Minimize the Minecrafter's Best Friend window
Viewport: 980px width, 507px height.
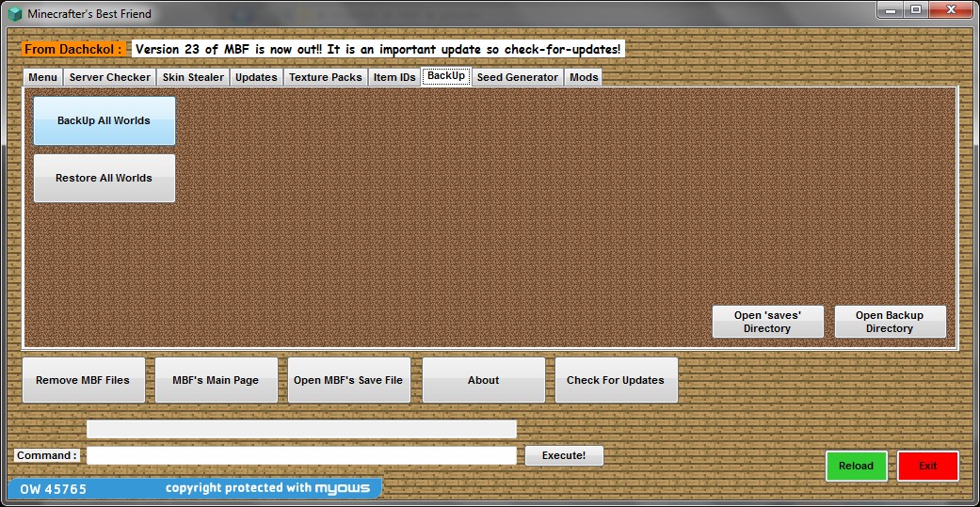(890, 10)
